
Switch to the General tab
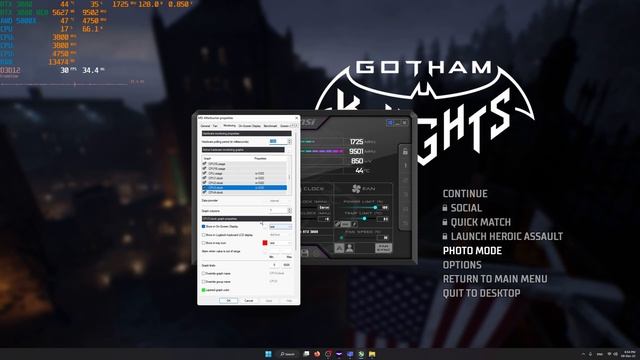coord(205,126)
